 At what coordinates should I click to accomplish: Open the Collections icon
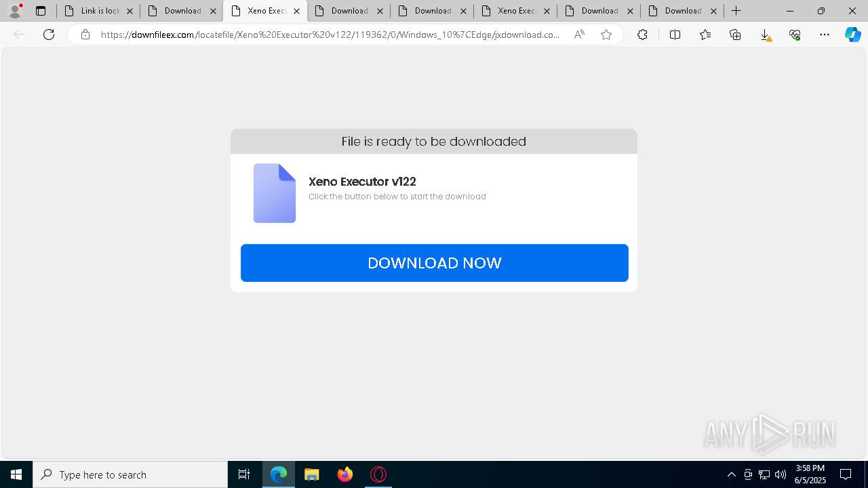pyautogui.click(x=735, y=35)
